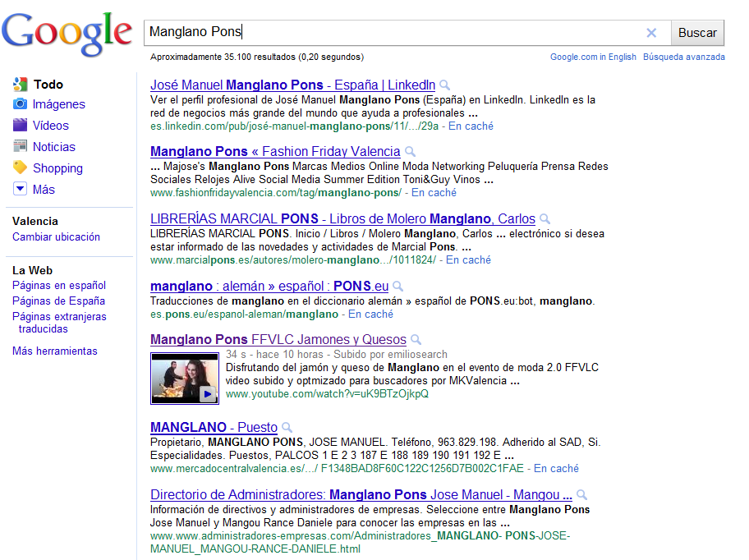Preview the PONS.eu result magnifier icon
The width and height of the screenshot is (749, 560).
[397, 287]
